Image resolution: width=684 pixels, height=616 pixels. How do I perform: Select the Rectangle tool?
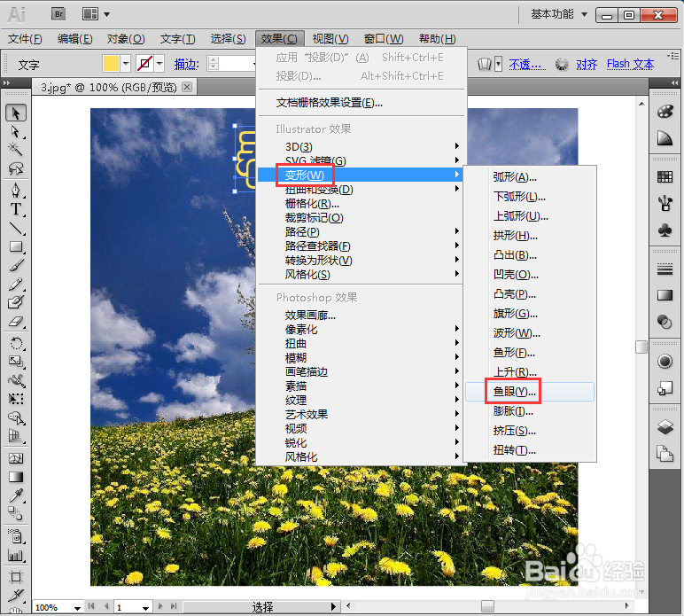pyautogui.click(x=16, y=247)
